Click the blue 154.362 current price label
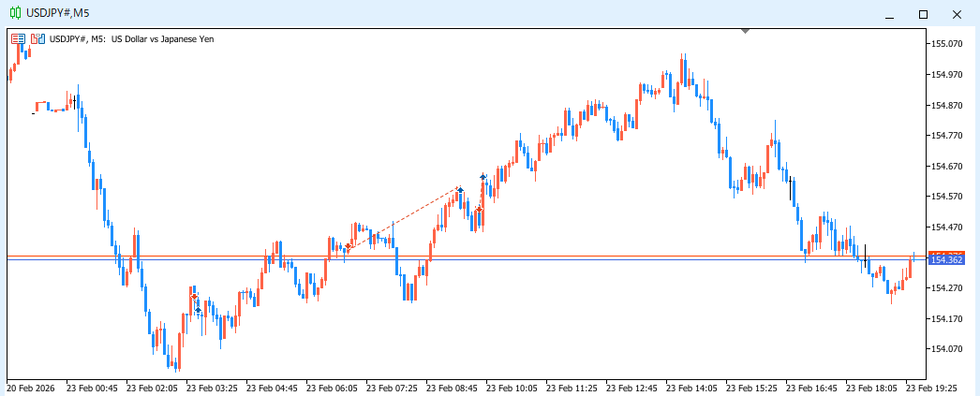 (x=946, y=260)
